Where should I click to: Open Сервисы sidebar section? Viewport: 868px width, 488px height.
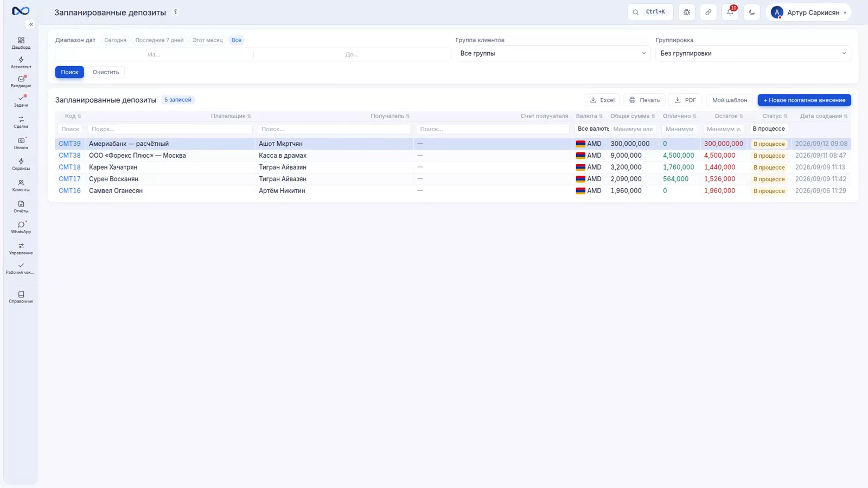(21, 164)
